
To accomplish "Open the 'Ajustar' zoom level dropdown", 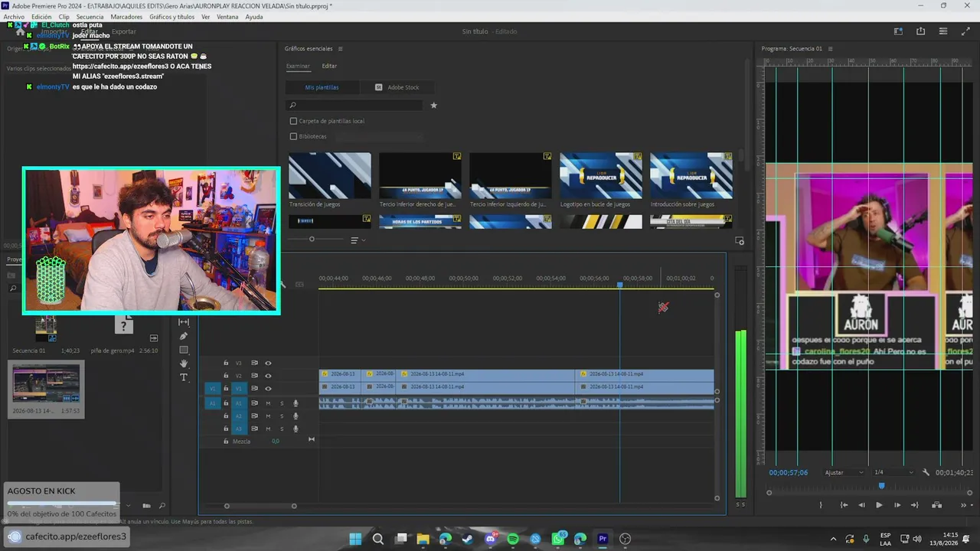I will point(844,472).
